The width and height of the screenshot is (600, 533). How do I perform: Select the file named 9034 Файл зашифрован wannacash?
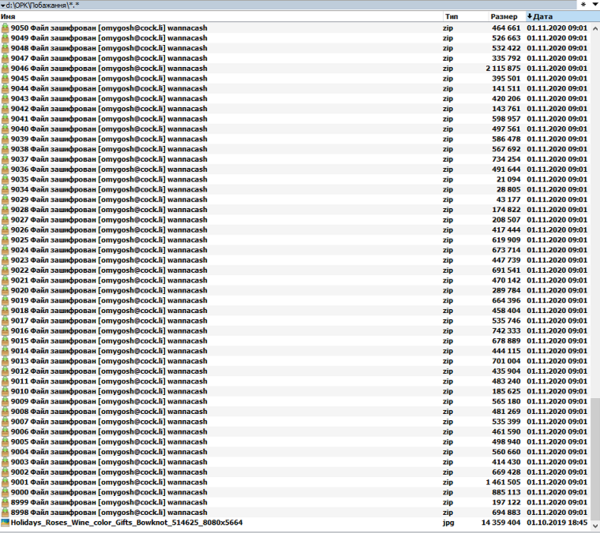point(109,189)
